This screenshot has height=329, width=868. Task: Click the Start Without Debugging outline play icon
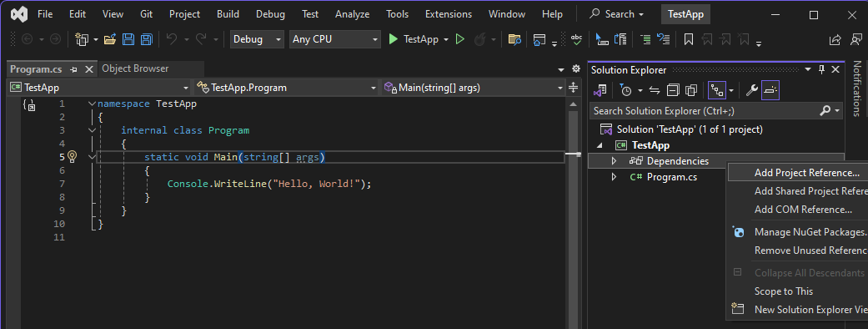(x=459, y=39)
